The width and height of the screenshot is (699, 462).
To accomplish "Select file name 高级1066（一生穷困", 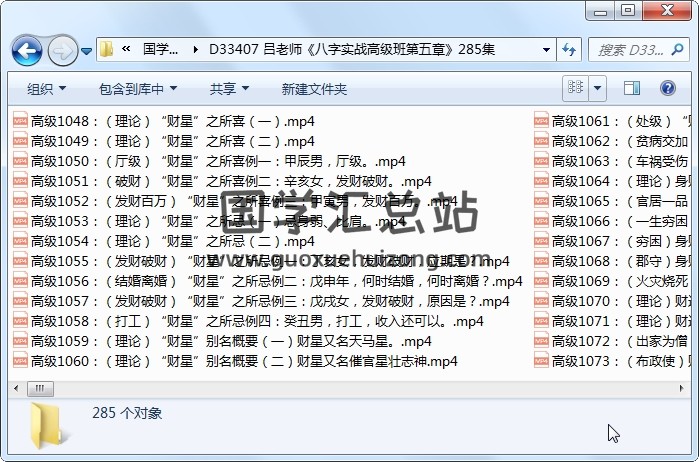I will coord(621,221).
